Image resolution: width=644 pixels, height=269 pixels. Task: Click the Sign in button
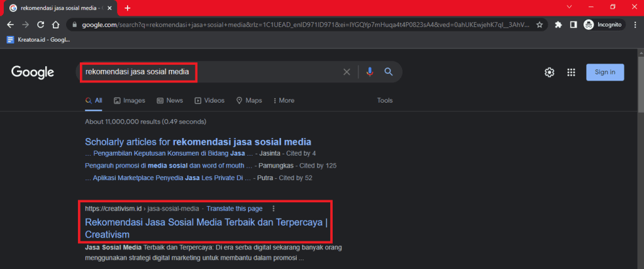point(605,72)
